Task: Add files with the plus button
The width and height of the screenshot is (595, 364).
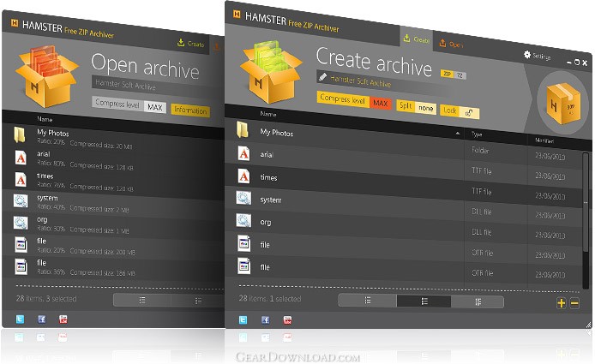Action: pos(562,303)
